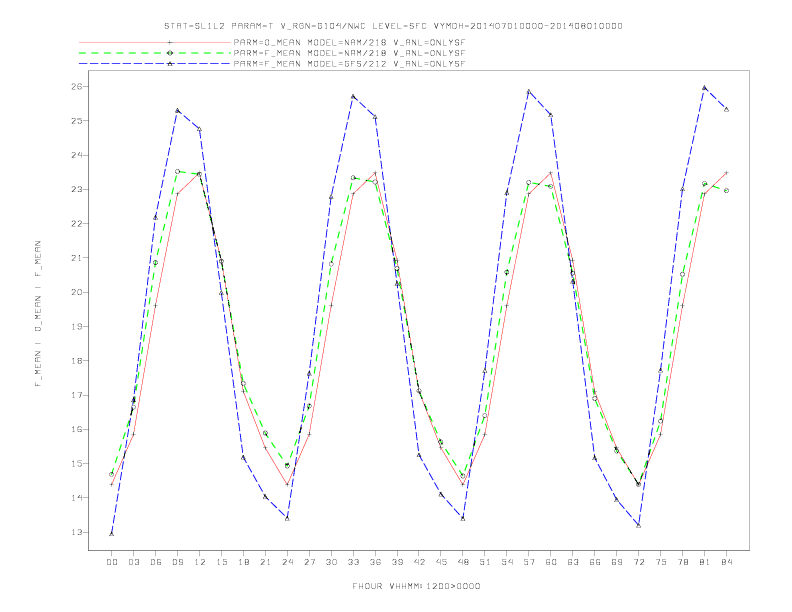Click x-axis tick label 33
This screenshot has height=612, width=792.
pyautogui.click(x=353, y=562)
